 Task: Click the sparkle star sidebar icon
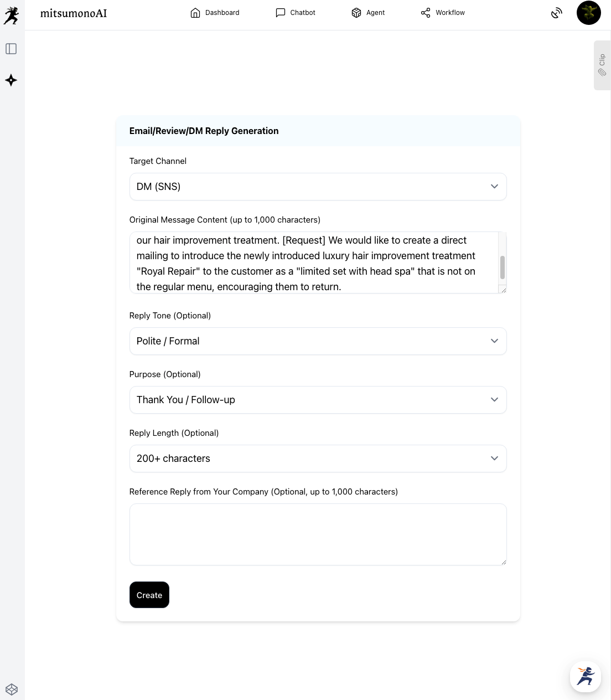tap(11, 80)
